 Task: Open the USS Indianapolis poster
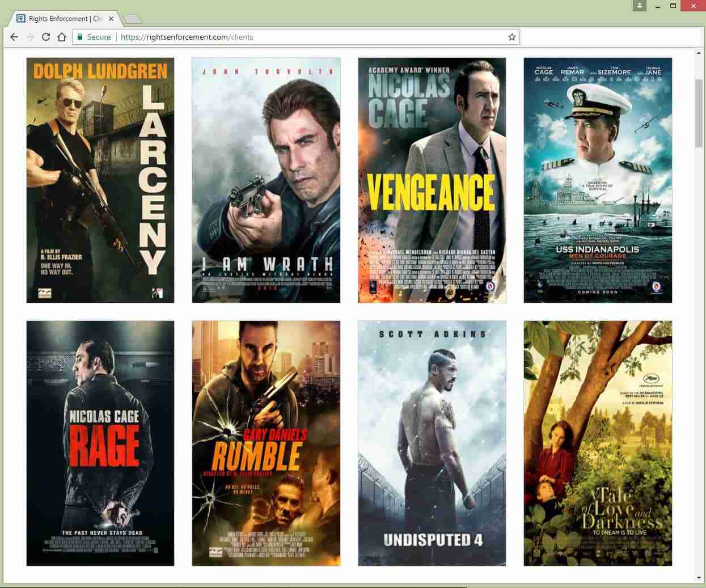[598, 180]
